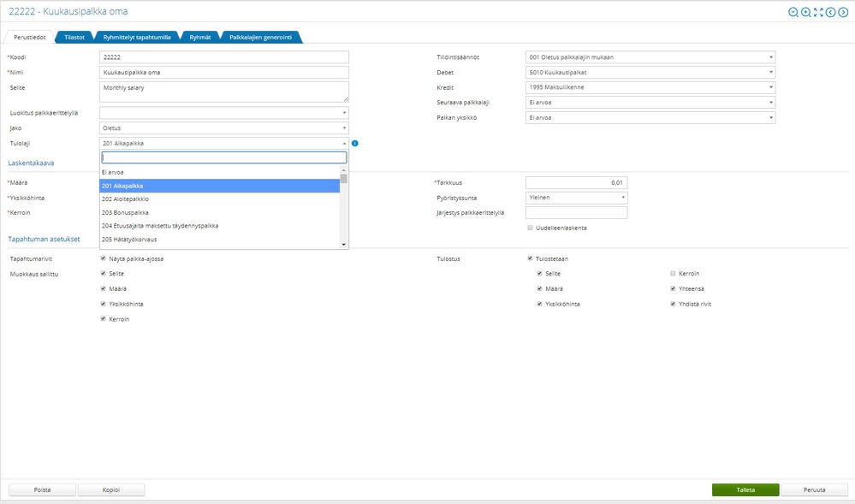Viewport: 855px width, 504px height.
Task: Check the Kerroin checkbox under Tulostus
Action: pos(674,273)
